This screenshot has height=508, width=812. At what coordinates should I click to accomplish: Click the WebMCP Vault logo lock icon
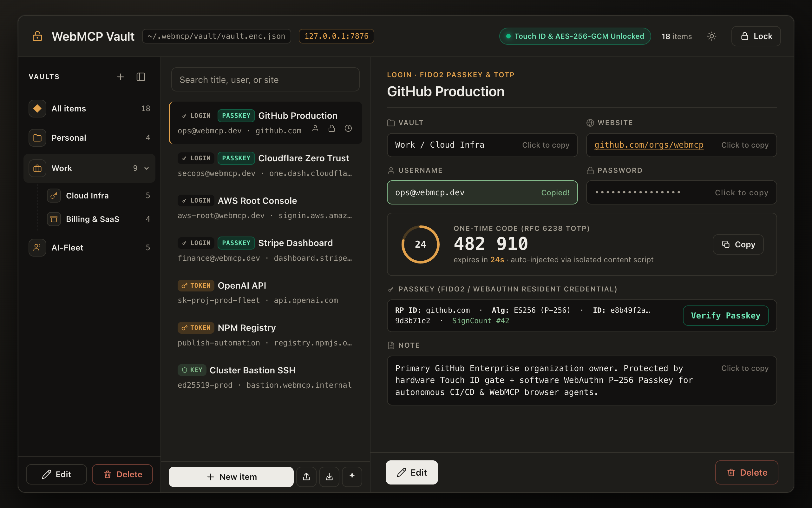coord(37,36)
